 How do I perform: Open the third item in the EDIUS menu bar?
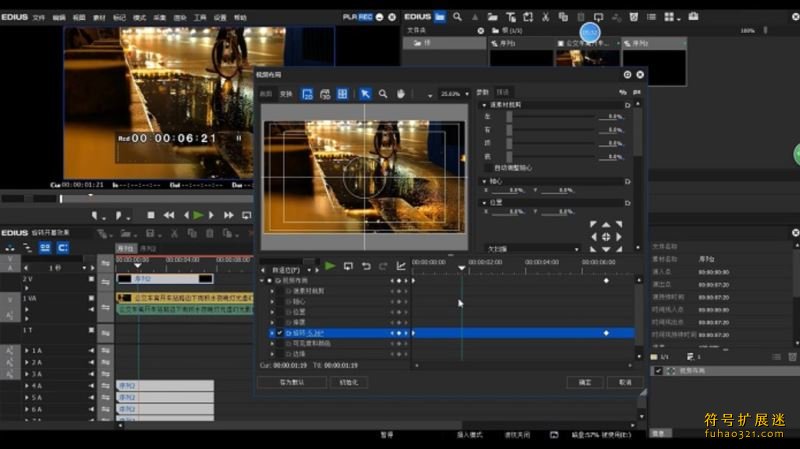click(79, 17)
